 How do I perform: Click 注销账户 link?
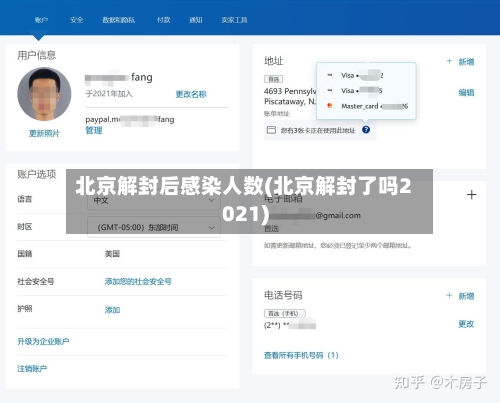click(32, 368)
